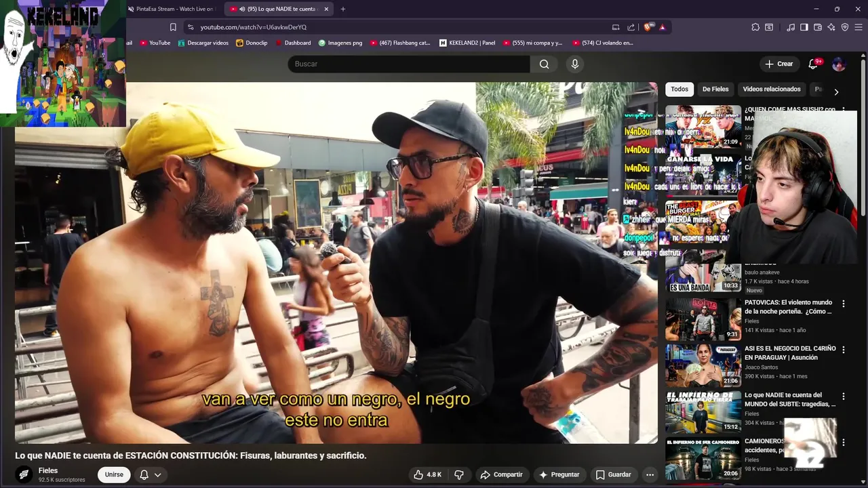Open Paraguay video thumbnail 21:06
The width and height of the screenshot is (868, 488).
(x=703, y=365)
